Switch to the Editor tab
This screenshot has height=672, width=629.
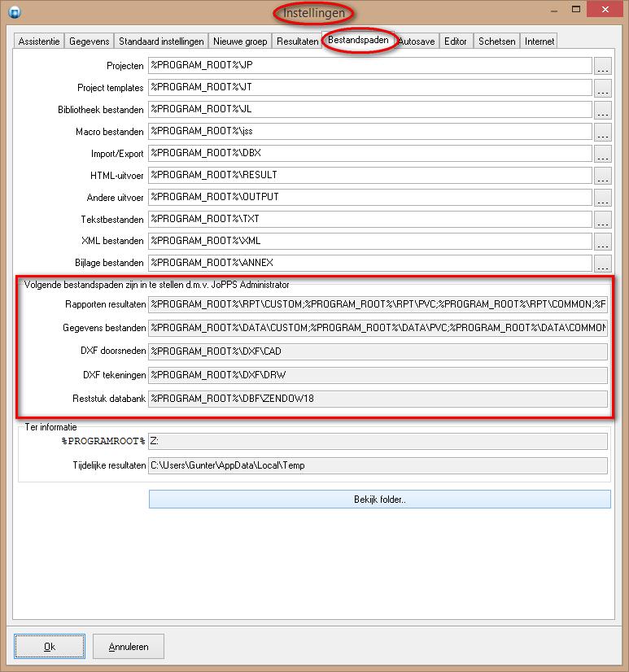455,41
